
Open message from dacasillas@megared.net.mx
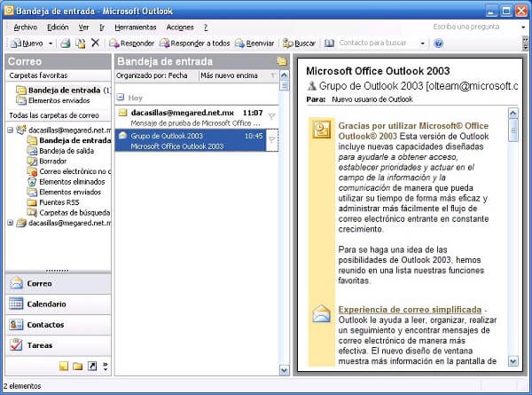197,117
